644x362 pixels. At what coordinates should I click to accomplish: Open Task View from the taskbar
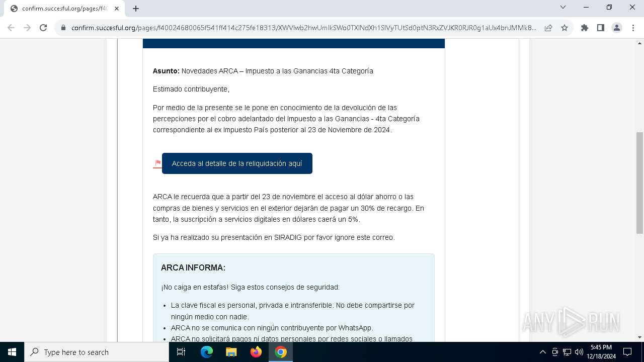click(x=182, y=352)
